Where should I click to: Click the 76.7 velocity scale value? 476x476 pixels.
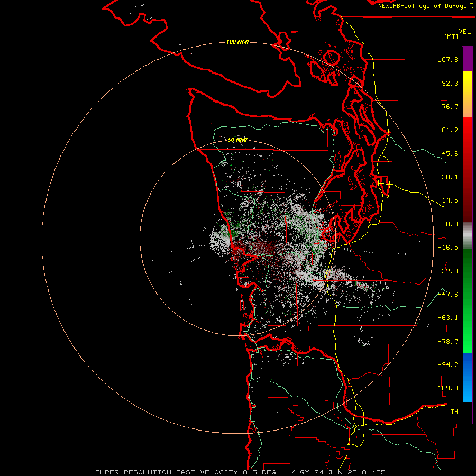pyautogui.click(x=450, y=106)
